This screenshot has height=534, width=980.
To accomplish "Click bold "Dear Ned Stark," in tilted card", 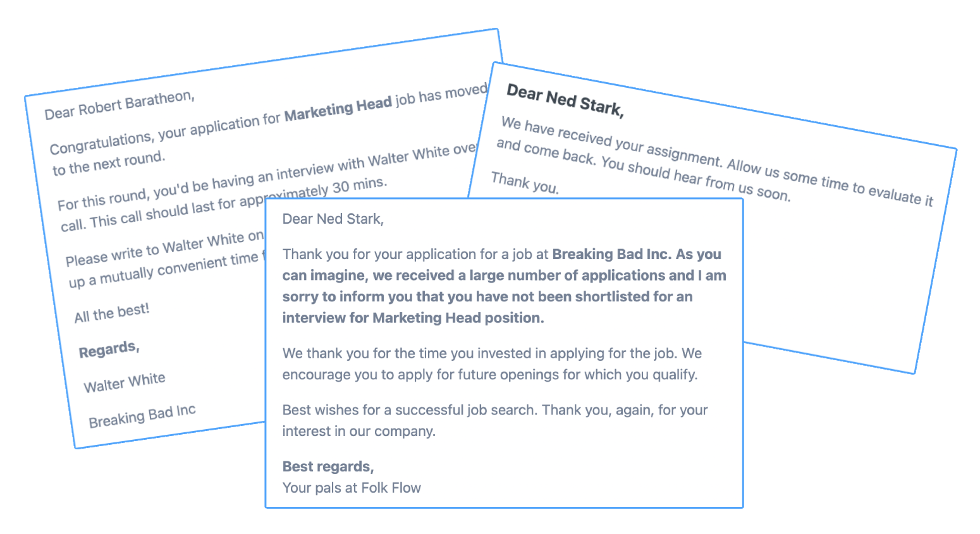I will click(x=565, y=100).
